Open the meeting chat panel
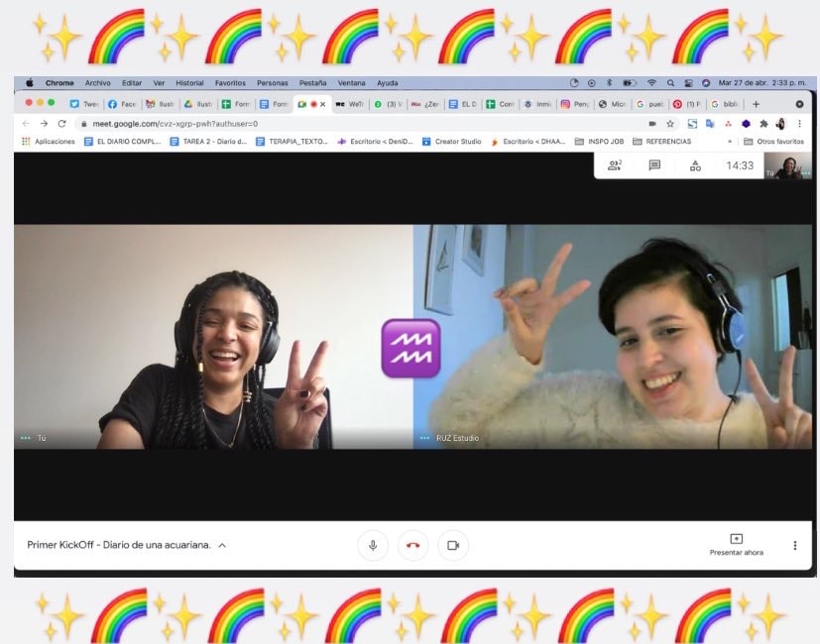The width and height of the screenshot is (820, 644). tap(654, 165)
